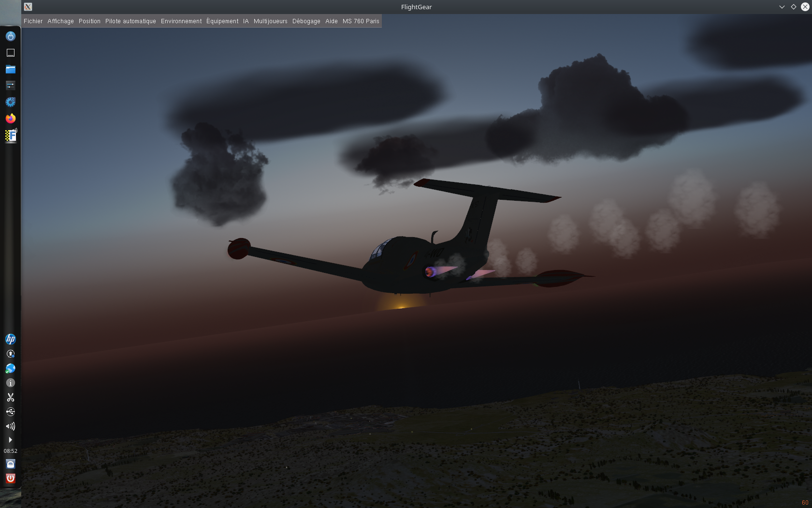Open the Pilote automatique menu
This screenshot has width=812, height=508.
(130, 21)
